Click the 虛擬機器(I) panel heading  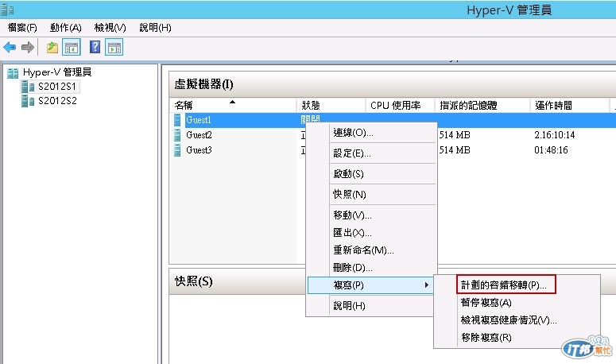point(204,84)
